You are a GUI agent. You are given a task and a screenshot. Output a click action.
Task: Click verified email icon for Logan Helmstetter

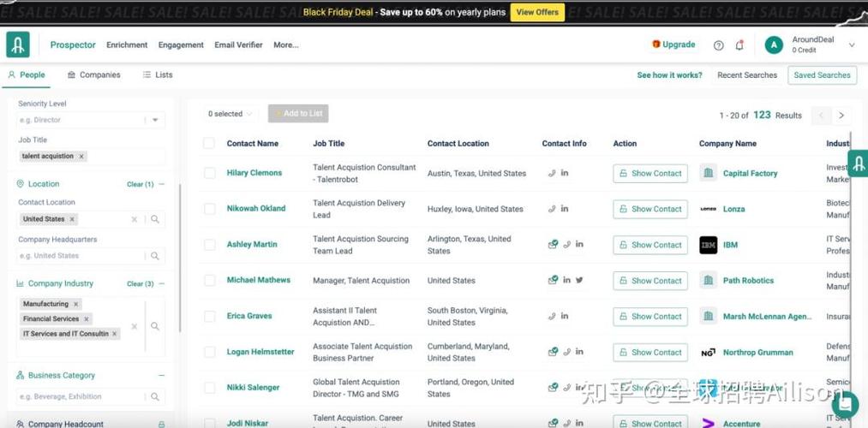point(553,352)
